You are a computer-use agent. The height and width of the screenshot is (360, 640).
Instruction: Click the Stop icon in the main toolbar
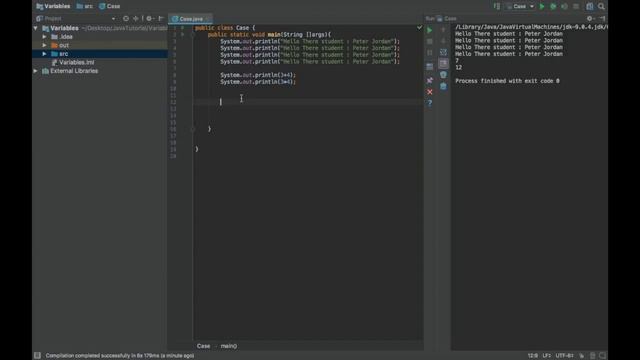coord(576,7)
